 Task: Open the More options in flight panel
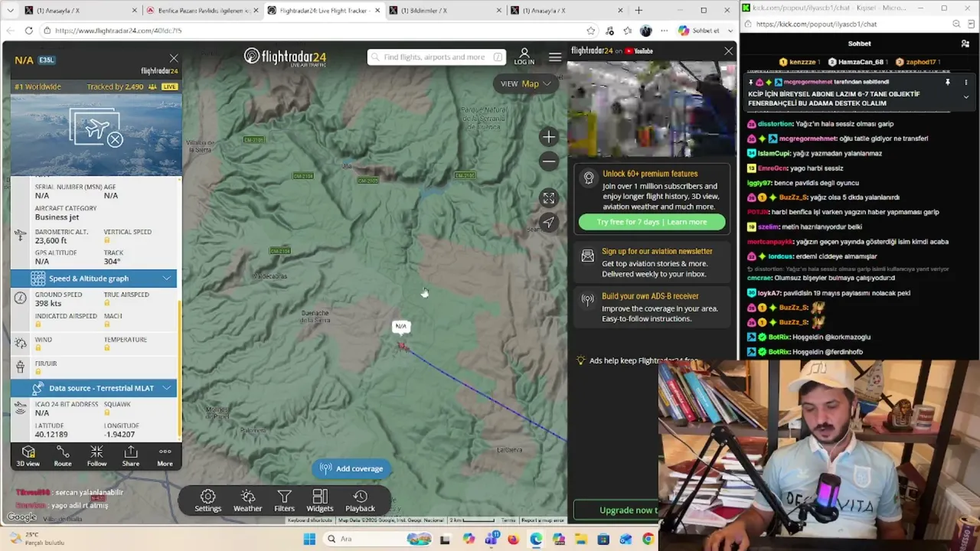[x=165, y=456]
